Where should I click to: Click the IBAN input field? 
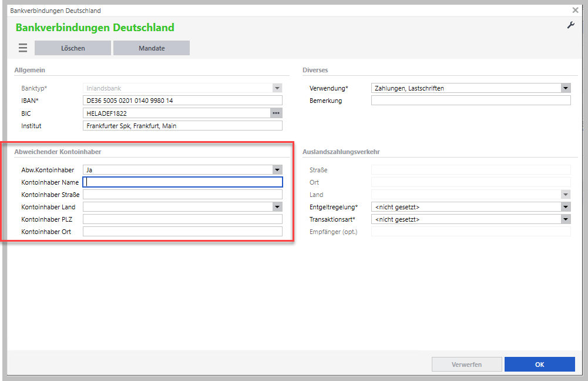[x=182, y=101]
